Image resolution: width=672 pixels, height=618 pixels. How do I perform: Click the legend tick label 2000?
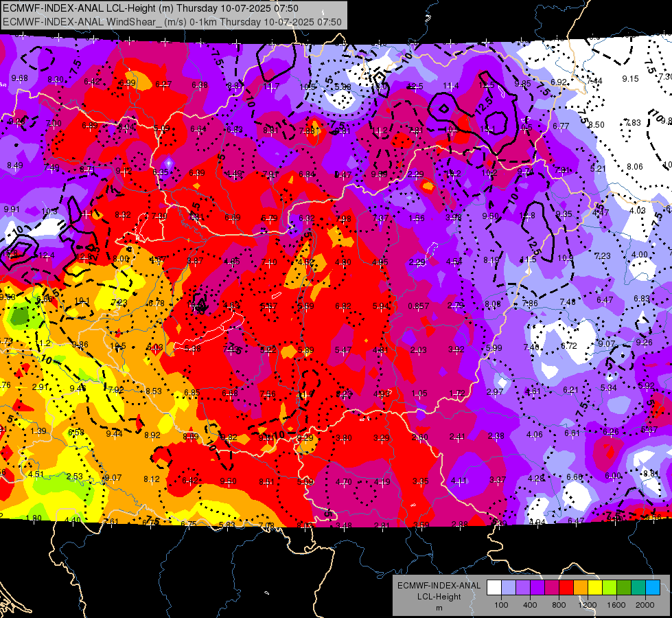tap(645, 605)
